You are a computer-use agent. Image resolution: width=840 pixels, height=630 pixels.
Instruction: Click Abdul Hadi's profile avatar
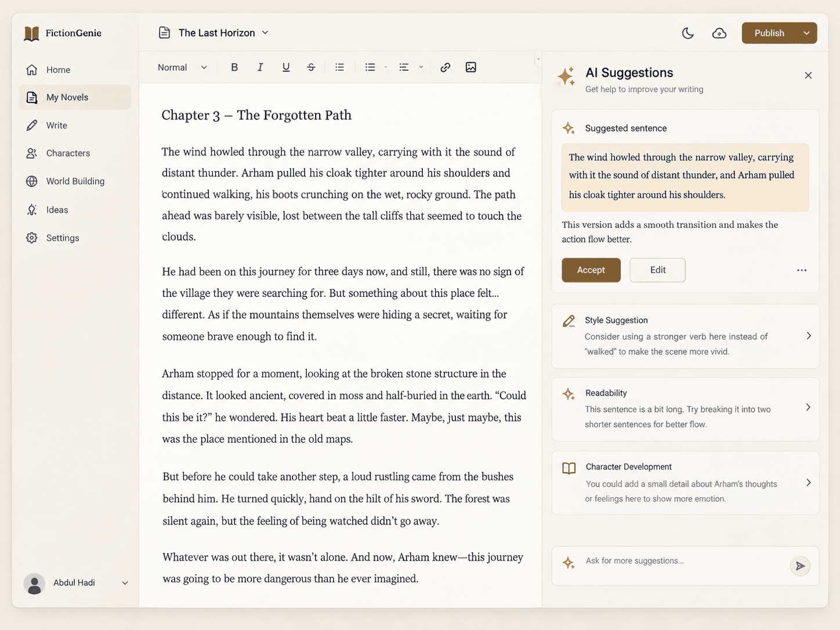(34, 583)
